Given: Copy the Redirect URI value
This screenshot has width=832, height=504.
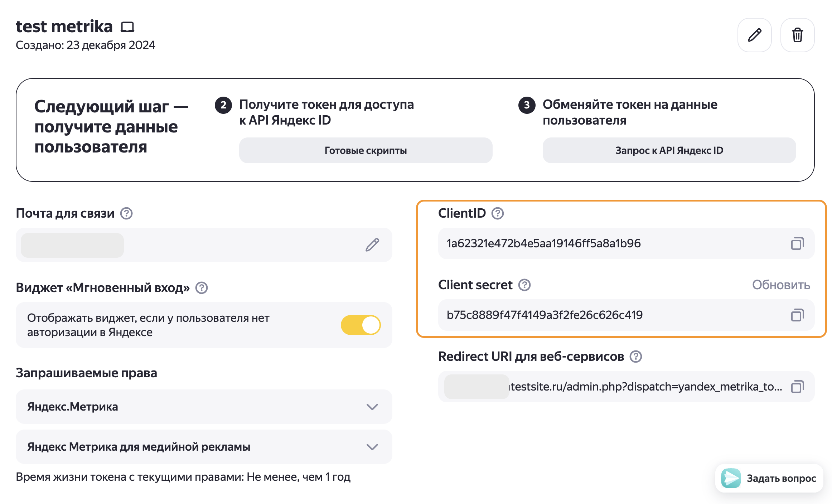Looking at the screenshot, I should click(x=797, y=387).
